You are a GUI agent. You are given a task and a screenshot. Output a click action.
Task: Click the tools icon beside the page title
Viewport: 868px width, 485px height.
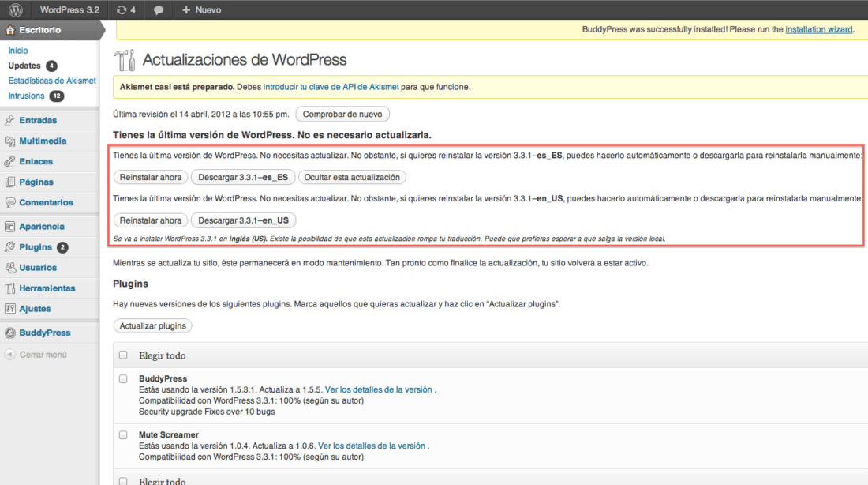click(x=125, y=60)
